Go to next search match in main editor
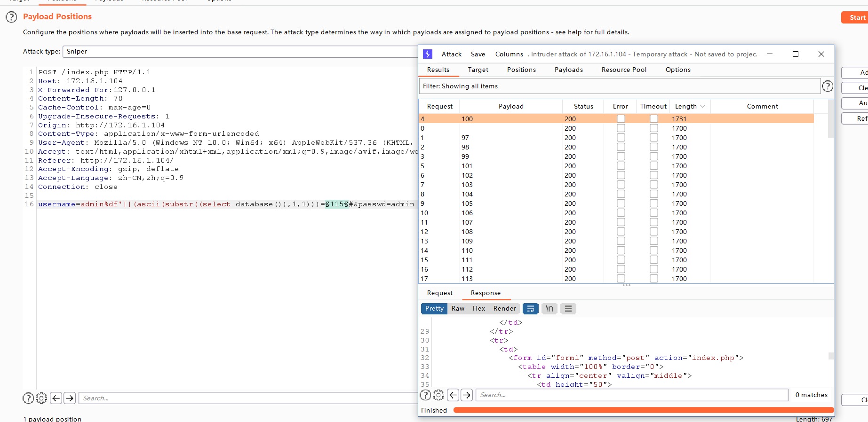This screenshot has height=422, width=868. (x=70, y=398)
